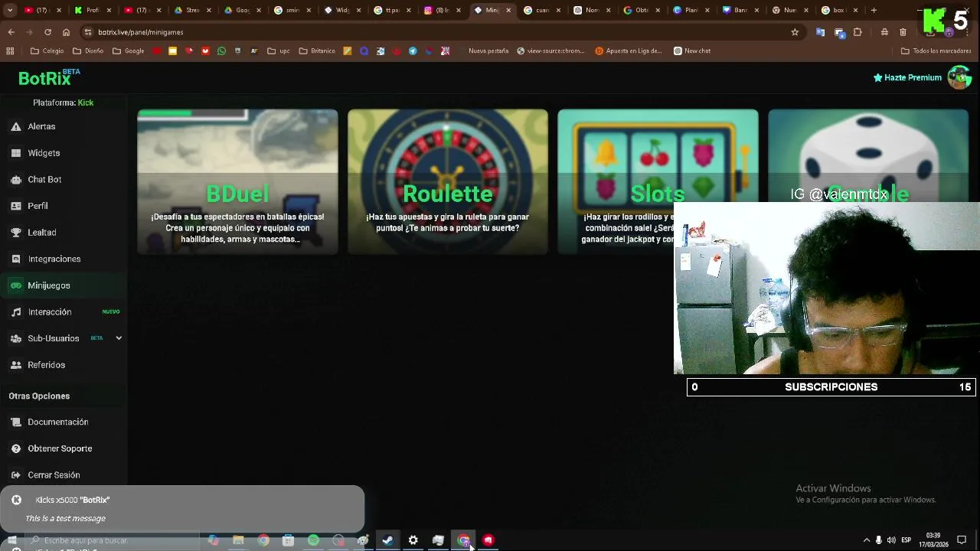Click the Lealtad trophy icon

pyautogui.click(x=16, y=233)
